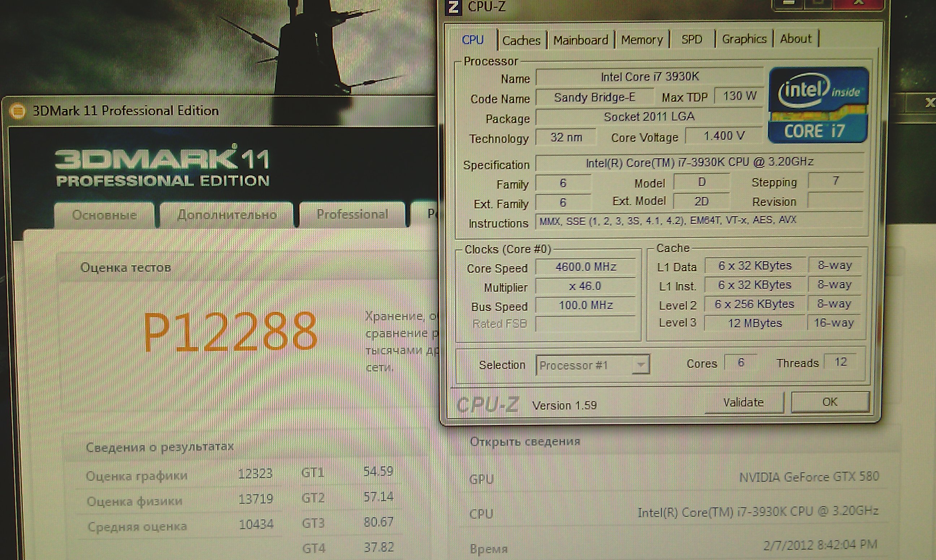Click the Level 2 value 6 x 256 KBytes
The image size is (936, 560).
pyautogui.click(x=755, y=304)
